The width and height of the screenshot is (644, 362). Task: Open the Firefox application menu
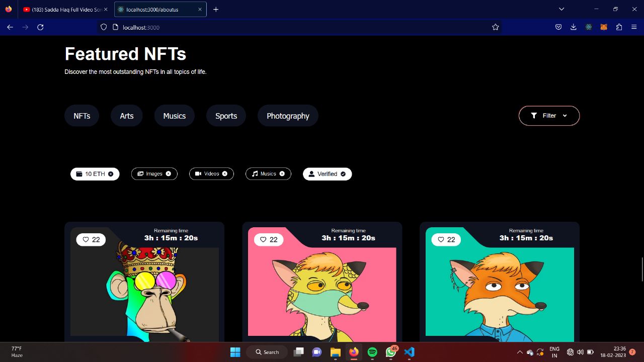634,27
